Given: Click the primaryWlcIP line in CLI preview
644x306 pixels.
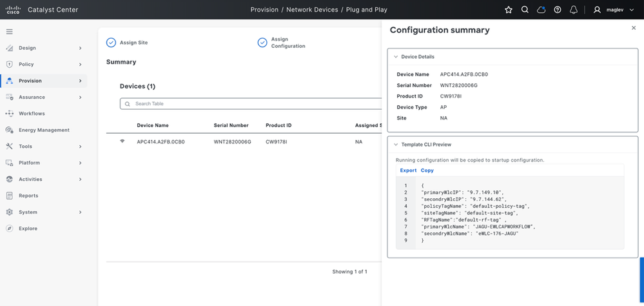Looking at the screenshot, I should point(462,192).
